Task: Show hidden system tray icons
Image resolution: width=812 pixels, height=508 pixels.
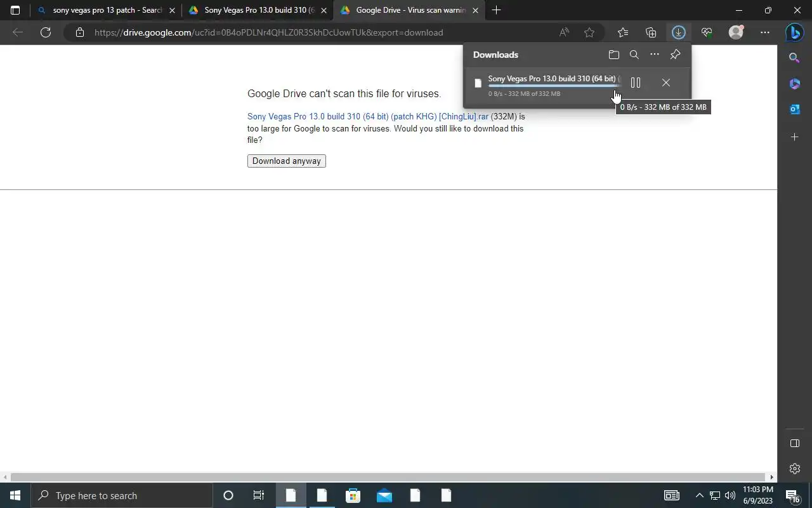Action: coord(699,495)
